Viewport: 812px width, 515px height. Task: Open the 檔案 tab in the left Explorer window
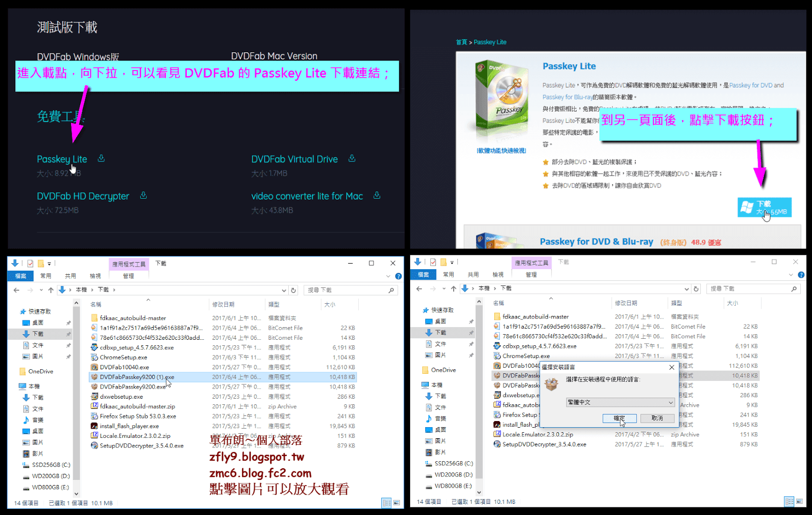coord(20,276)
